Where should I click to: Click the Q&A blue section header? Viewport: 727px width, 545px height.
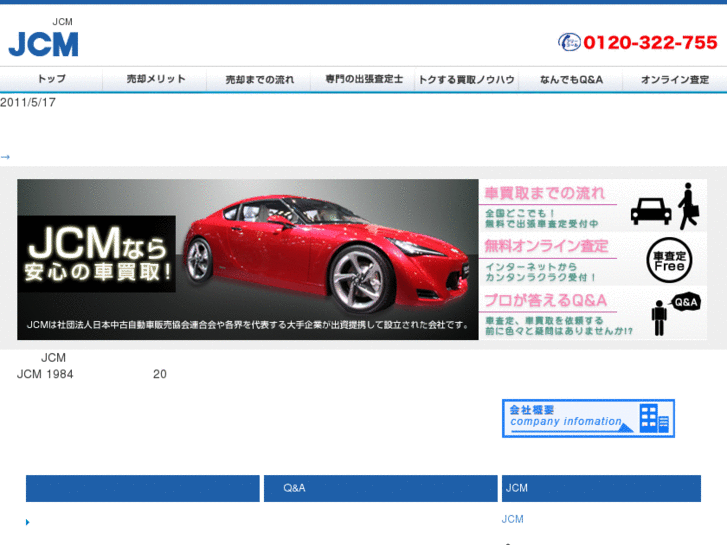pos(381,488)
